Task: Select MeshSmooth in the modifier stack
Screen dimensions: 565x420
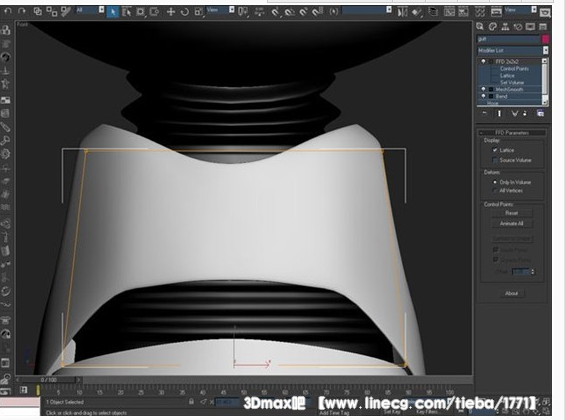Action: 509,89
